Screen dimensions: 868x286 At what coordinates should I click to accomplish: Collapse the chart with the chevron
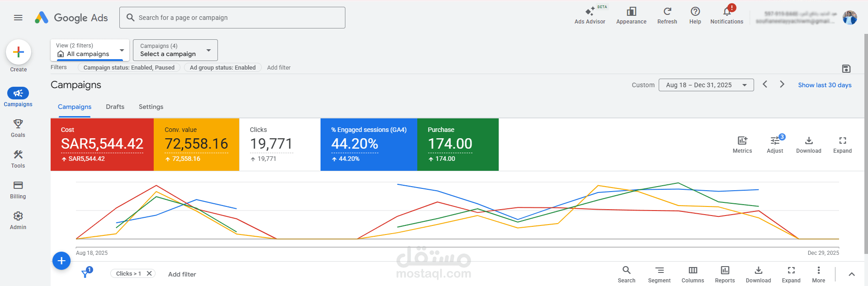coord(852,274)
